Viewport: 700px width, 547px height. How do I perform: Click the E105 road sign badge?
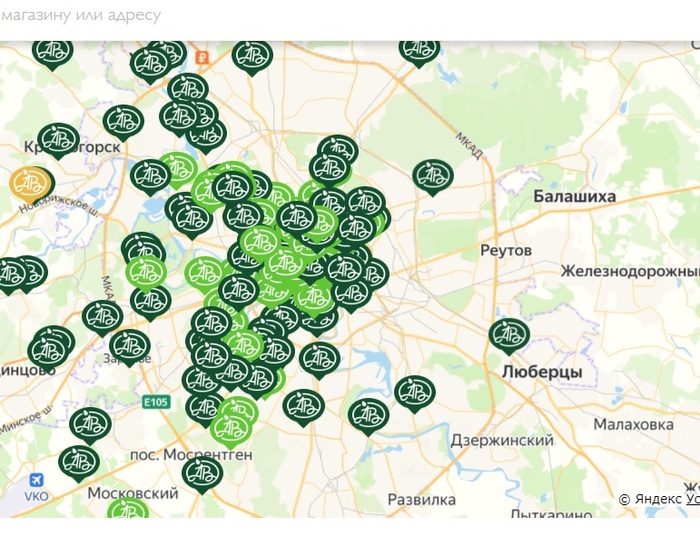tap(156, 402)
